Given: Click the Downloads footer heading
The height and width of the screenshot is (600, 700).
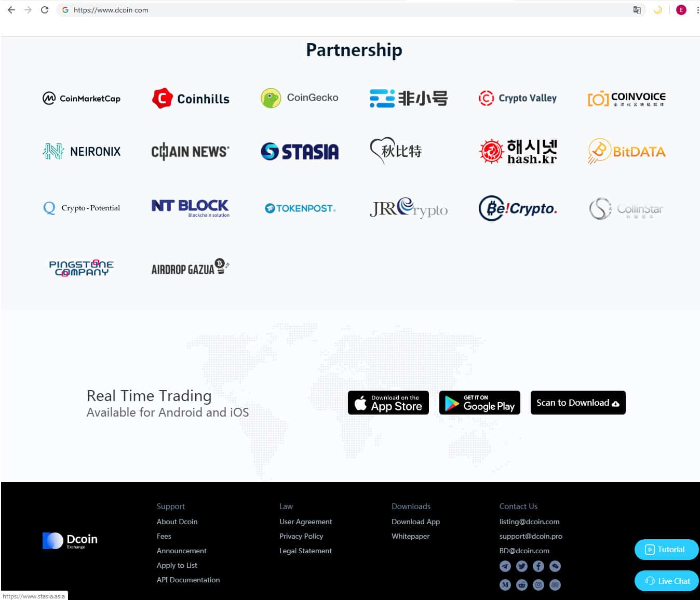Looking at the screenshot, I should coord(411,506).
